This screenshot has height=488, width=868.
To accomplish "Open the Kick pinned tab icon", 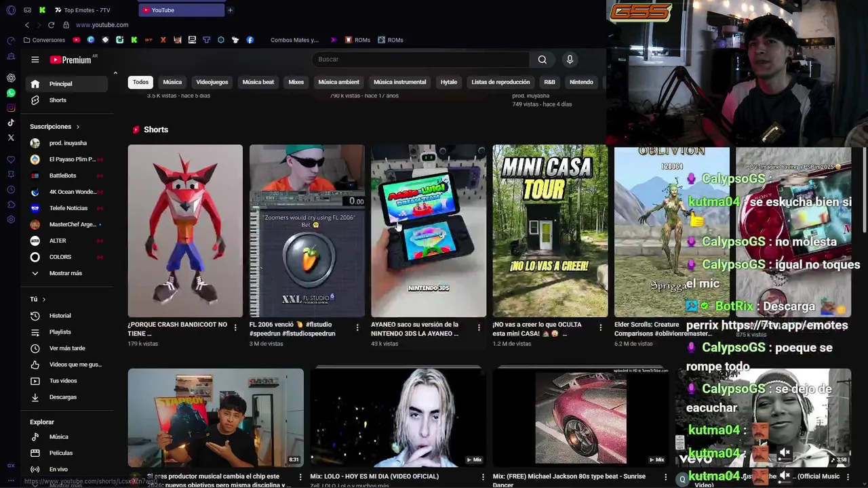I will (x=42, y=10).
